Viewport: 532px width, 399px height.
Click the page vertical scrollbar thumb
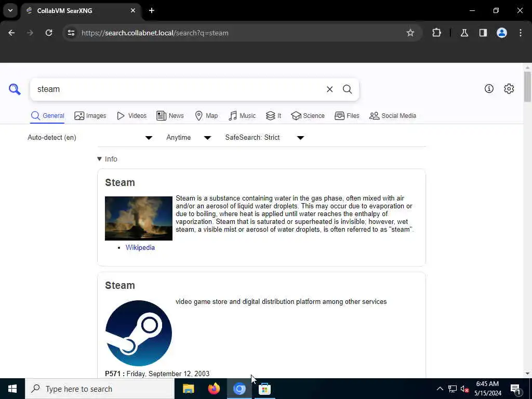[527, 87]
